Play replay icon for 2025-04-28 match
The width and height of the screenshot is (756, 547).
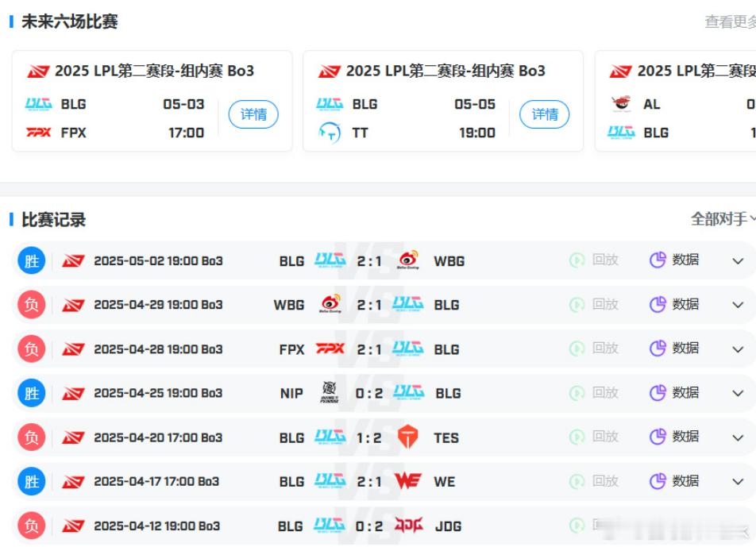pos(577,349)
